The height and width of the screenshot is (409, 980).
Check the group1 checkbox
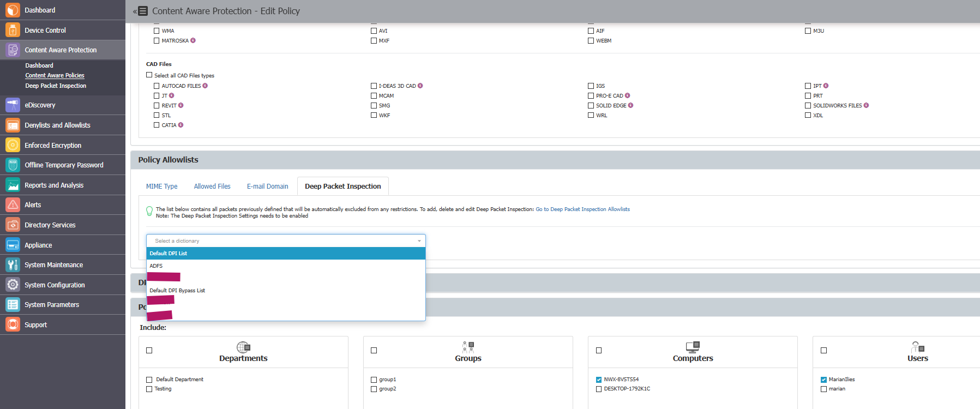click(374, 380)
